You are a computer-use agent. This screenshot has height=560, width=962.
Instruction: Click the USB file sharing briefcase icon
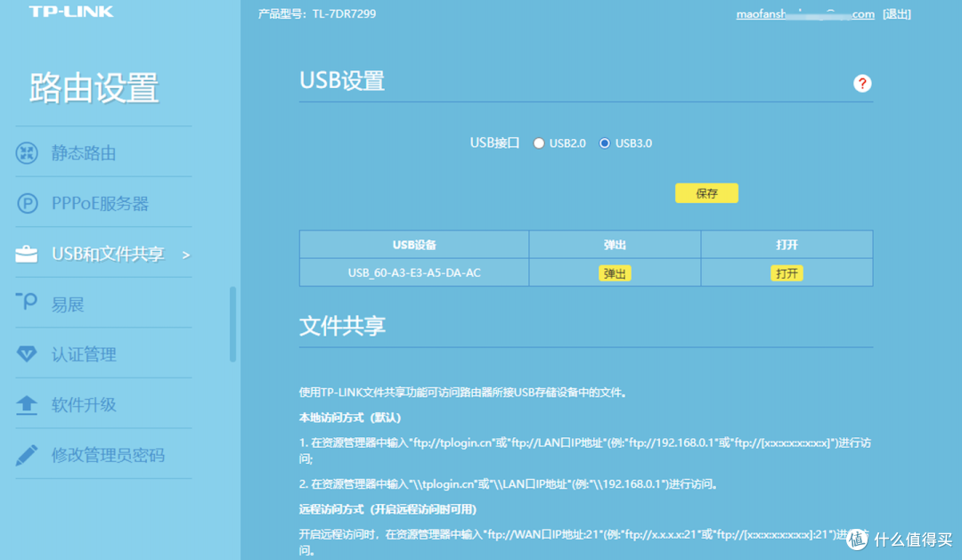tap(27, 254)
